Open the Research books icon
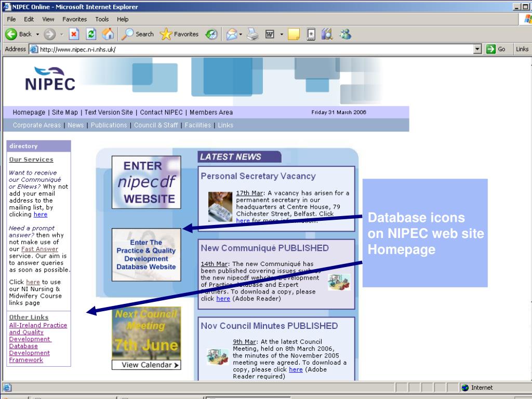The height and width of the screenshot is (399, 532). click(x=327, y=34)
